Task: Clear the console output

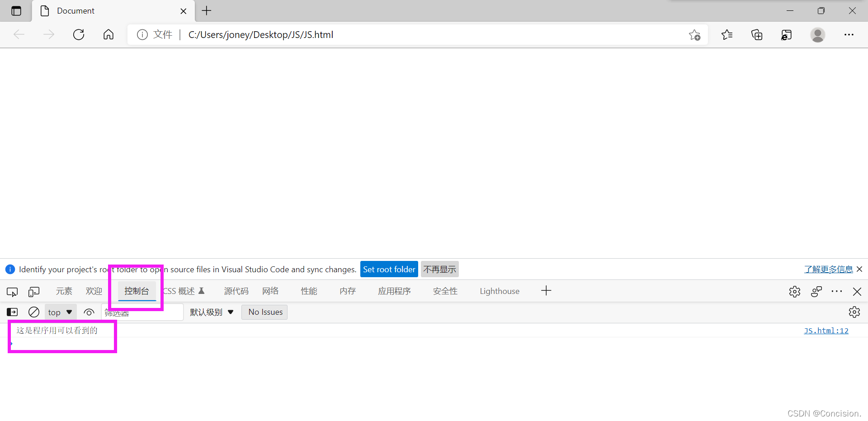Action: pyautogui.click(x=34, y=312)
